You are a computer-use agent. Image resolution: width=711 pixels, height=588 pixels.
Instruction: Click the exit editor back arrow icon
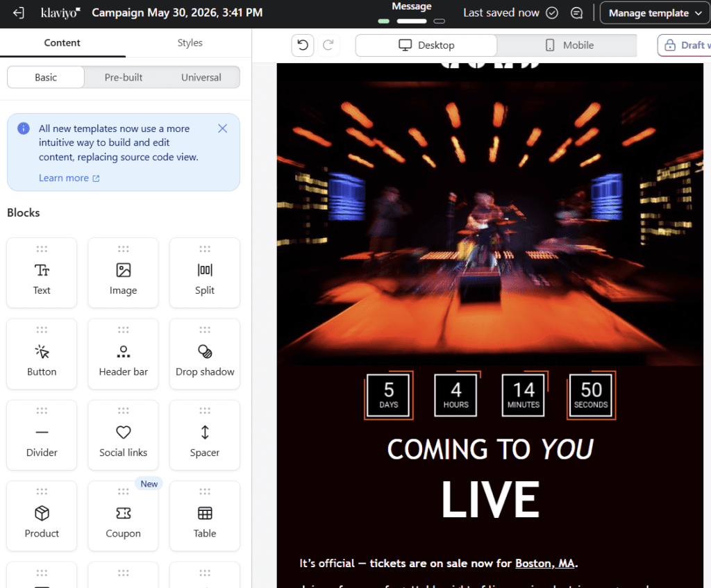[19, 12]
